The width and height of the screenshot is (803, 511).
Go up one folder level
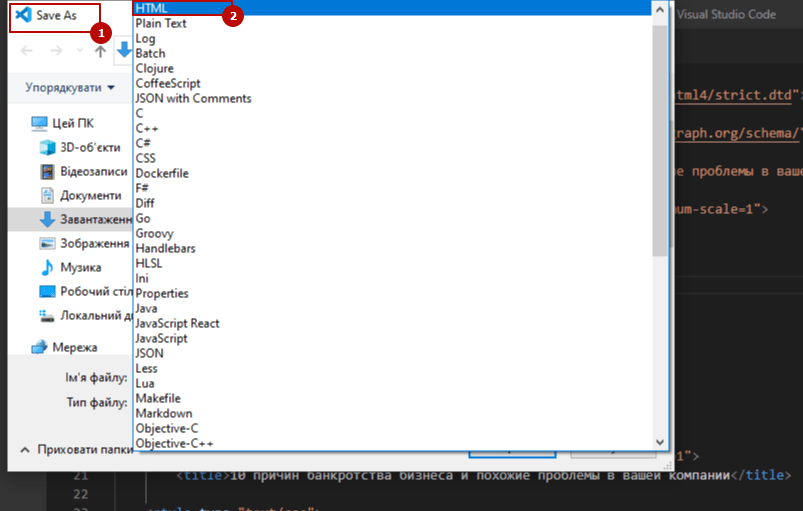(x=100, y=51)
